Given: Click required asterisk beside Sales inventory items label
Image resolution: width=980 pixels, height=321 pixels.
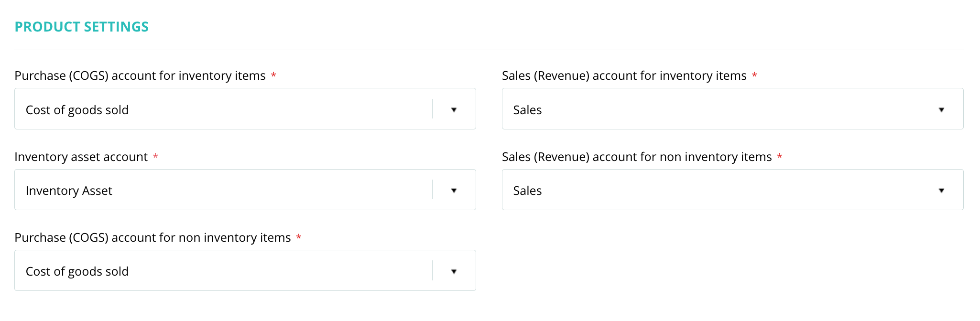Looking at the screenshot, I should 754,75.
